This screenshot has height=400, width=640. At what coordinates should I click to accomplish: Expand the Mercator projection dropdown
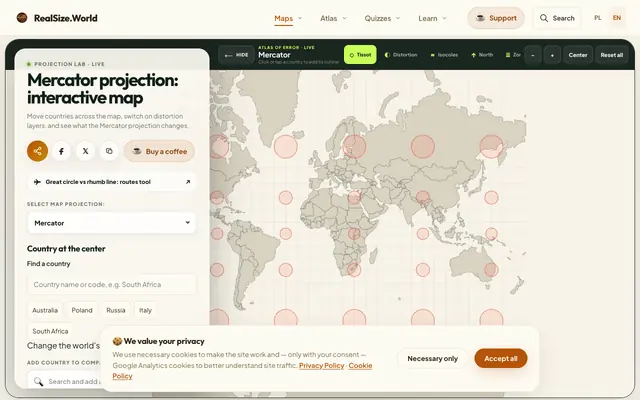tap(112, 223)
